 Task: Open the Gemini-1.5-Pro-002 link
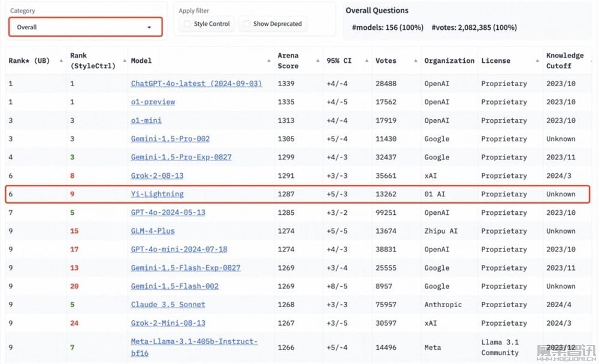[170, 139]
